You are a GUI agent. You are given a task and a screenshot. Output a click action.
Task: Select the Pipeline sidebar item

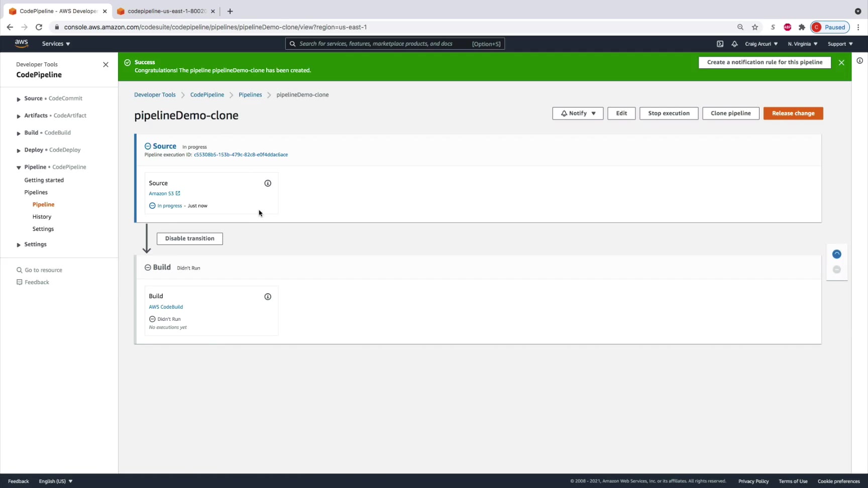44,204
